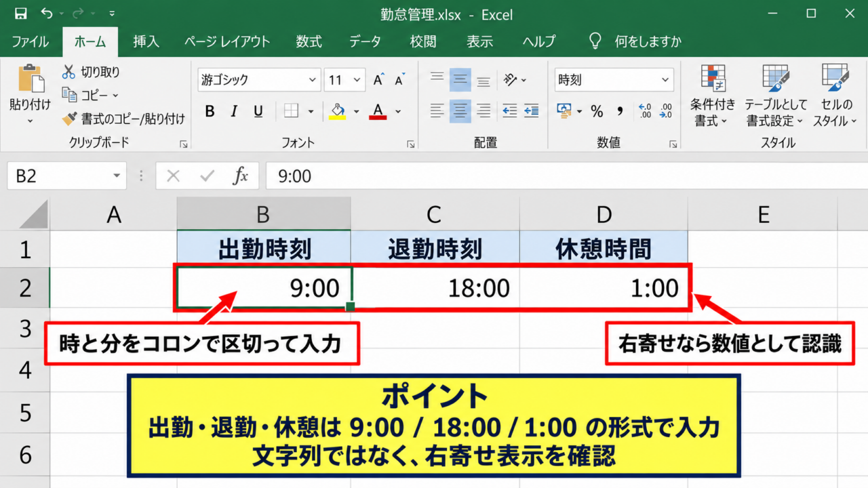
Task: Apply the yellow fill color
Action: pyautogui.click(x=337, y=110)
